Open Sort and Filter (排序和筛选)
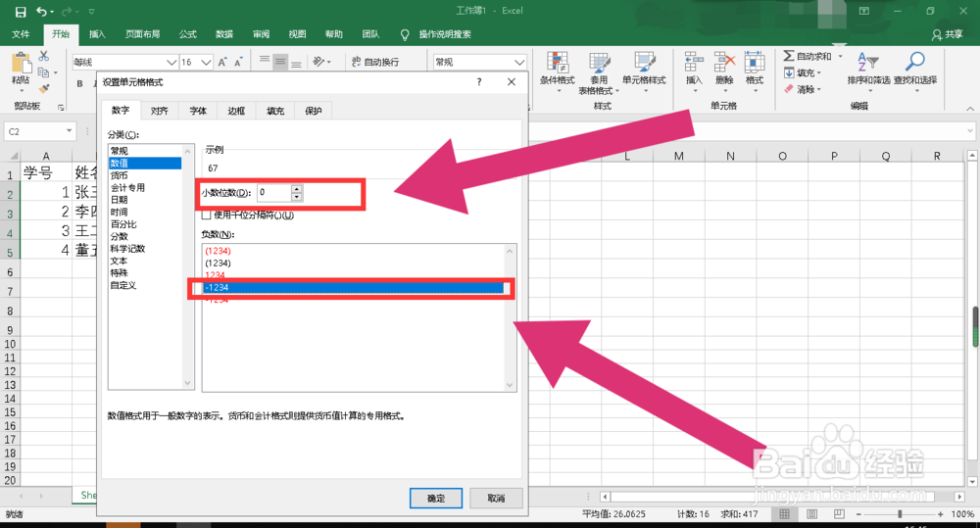The width and height of the screenshot is (980, 528). [868, 72]
